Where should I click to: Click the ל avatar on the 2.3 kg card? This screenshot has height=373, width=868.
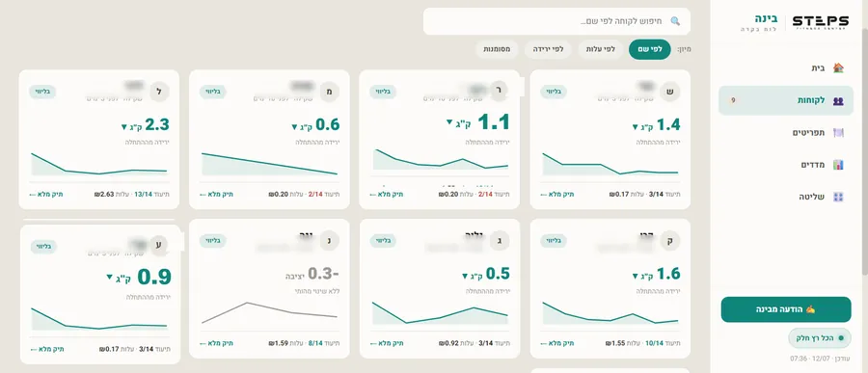pyautogui.click(x=159, y=92)
